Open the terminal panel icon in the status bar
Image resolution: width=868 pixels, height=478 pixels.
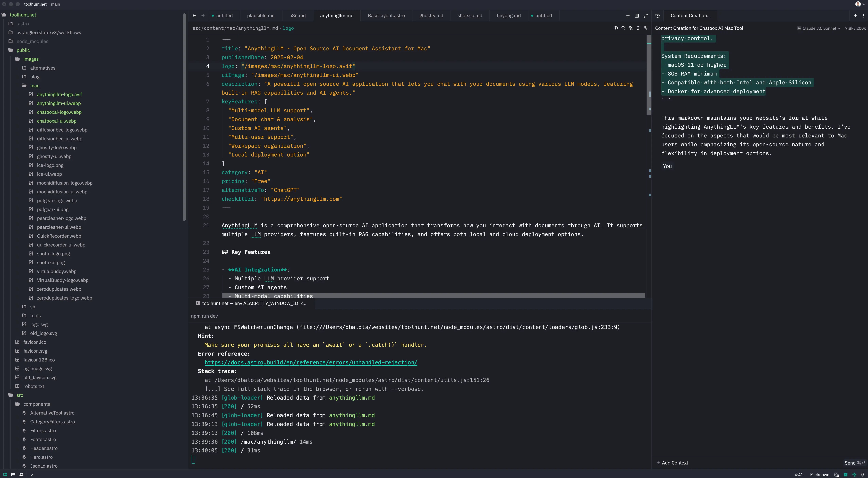845,475
